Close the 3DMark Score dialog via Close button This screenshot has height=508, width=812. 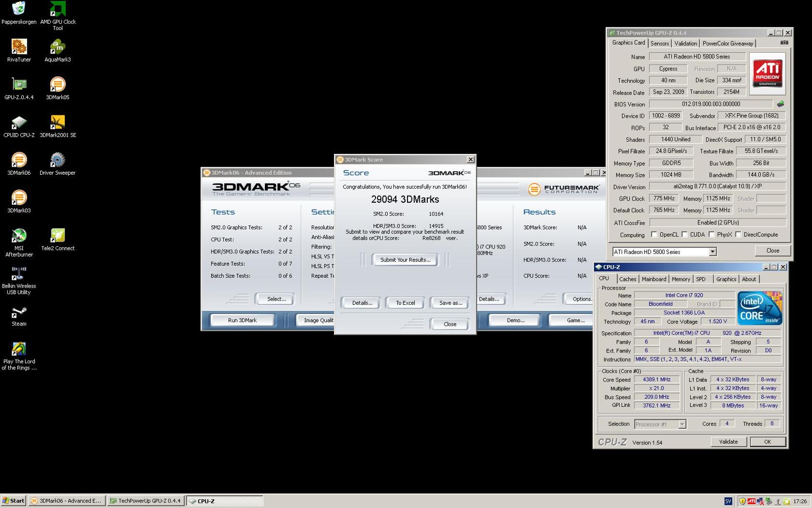tap(450, 324)
